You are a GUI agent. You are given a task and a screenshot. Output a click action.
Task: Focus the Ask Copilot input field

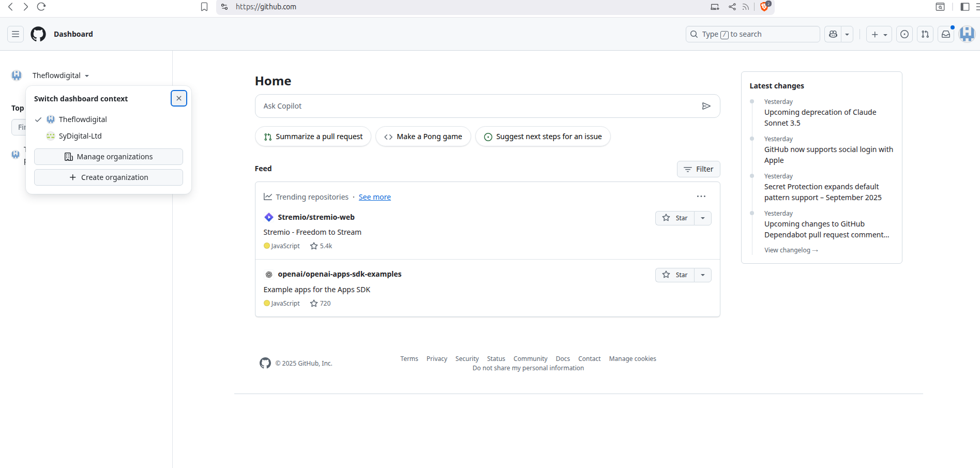(x=476, y=106)
